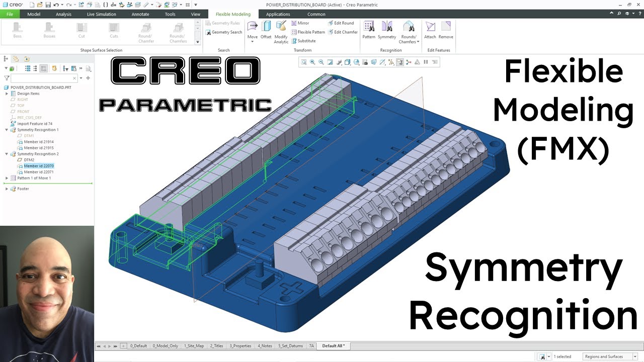Open the Modify Analytic tool
Screen dimensions: 644x362
tap(281, 32)
